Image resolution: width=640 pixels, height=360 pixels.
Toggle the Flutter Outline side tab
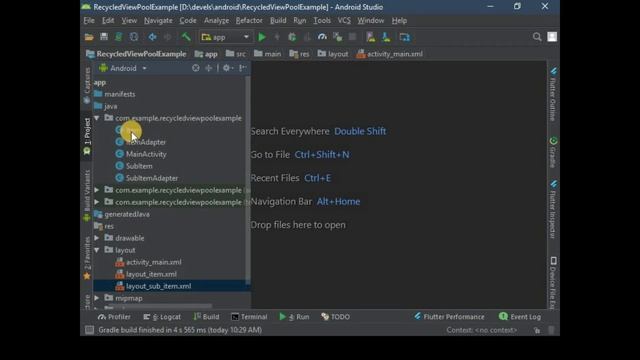(553, 95)
